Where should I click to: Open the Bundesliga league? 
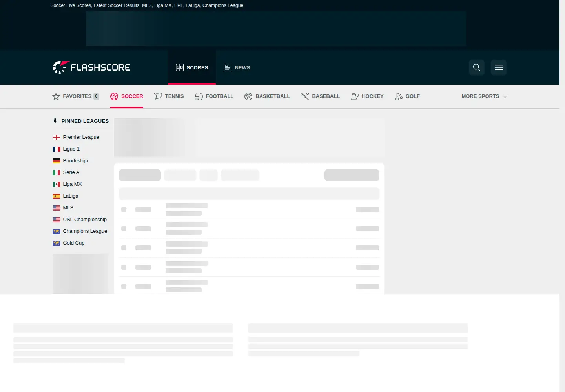tap(75, 161)
